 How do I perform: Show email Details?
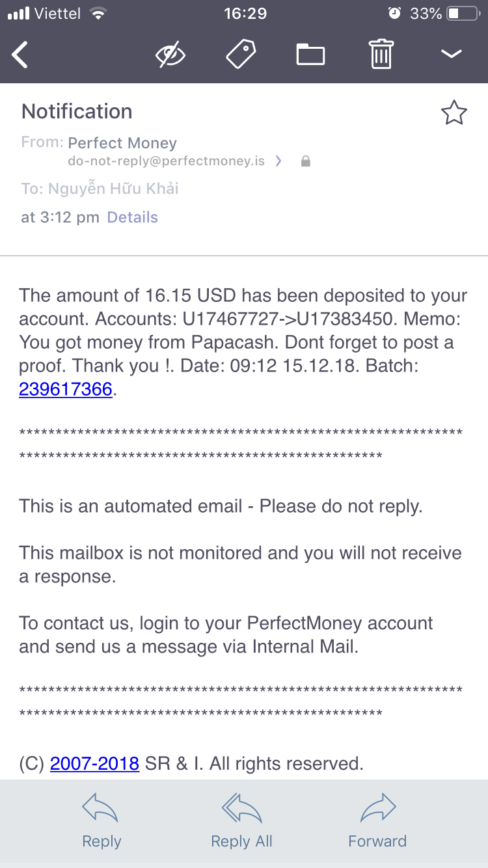pos(133,217)
